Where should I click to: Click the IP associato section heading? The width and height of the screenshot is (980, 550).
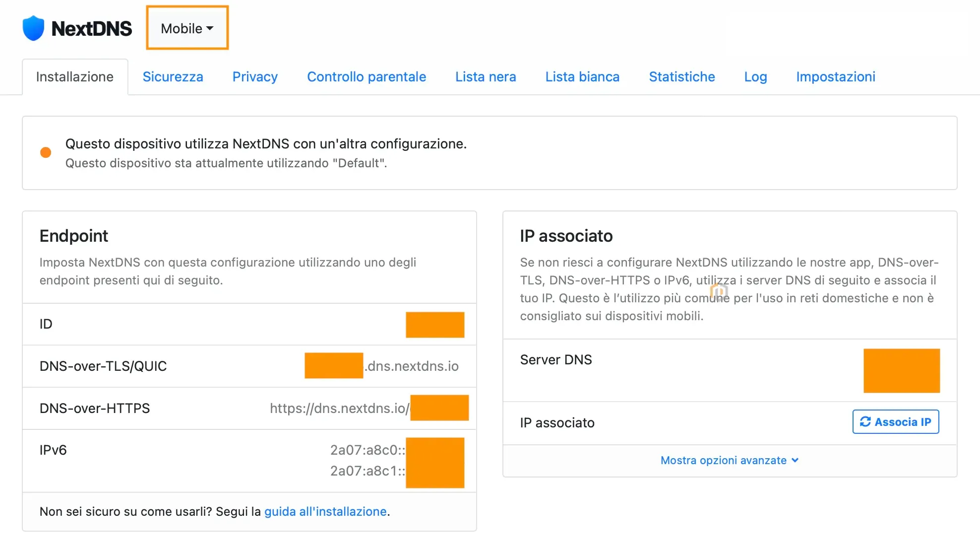point(566,236)
